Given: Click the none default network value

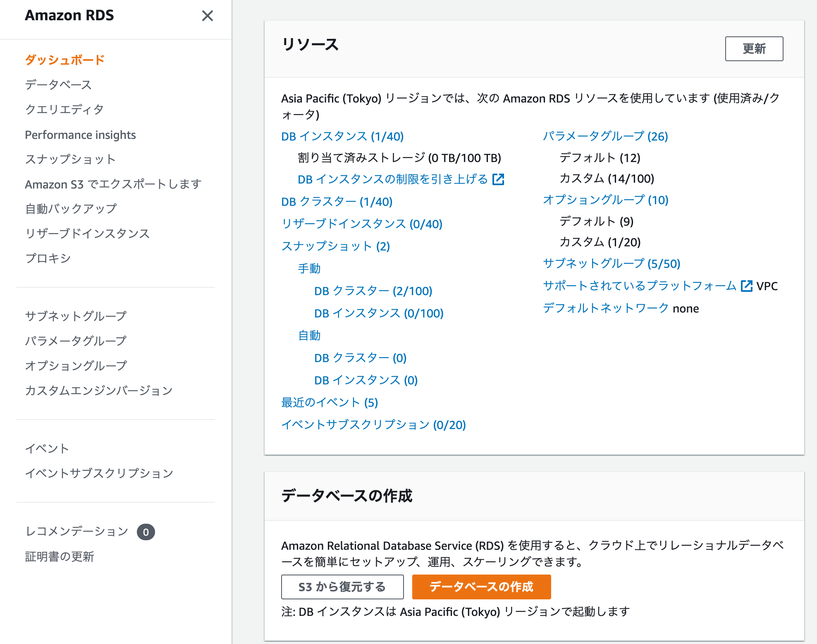Looking at the screenshot, I should click(x=686, y=309).
